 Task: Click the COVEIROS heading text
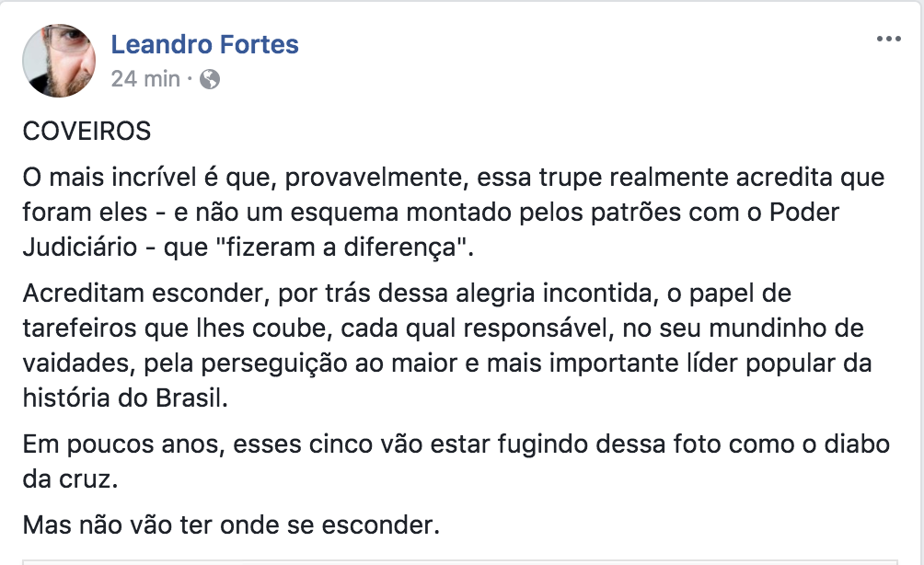[x=87, y=131]
